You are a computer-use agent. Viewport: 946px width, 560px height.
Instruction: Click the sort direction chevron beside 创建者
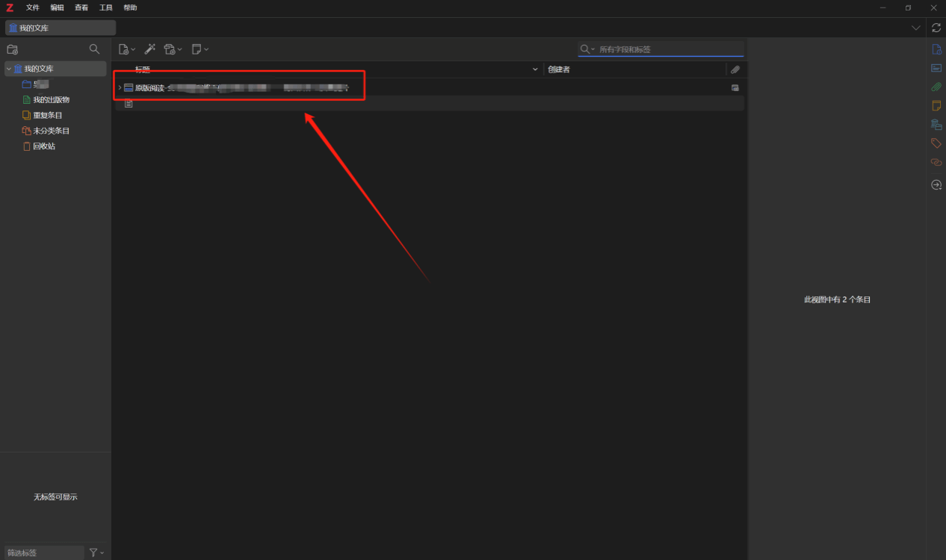coord(535,69)
